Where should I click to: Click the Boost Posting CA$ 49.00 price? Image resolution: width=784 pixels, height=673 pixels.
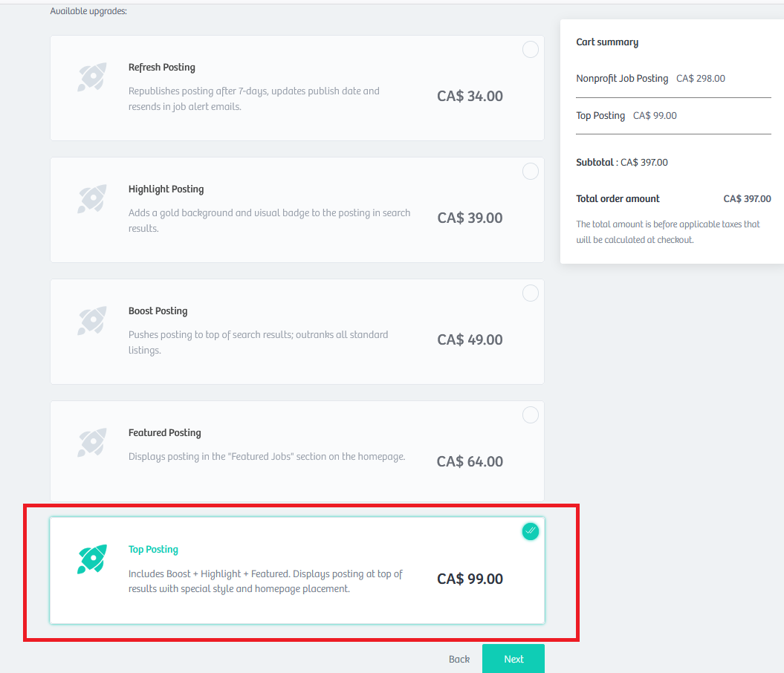tap(470, 339)
